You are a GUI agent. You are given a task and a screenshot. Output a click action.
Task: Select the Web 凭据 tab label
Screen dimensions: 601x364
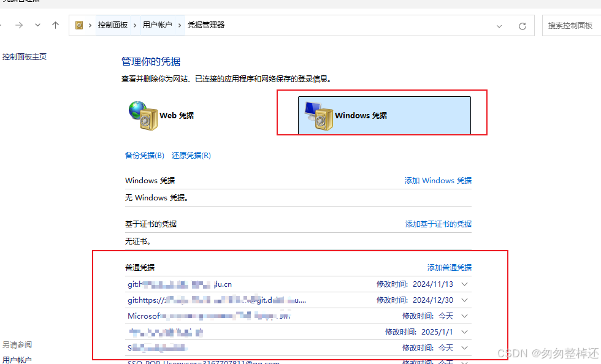(x=177, y=115)
